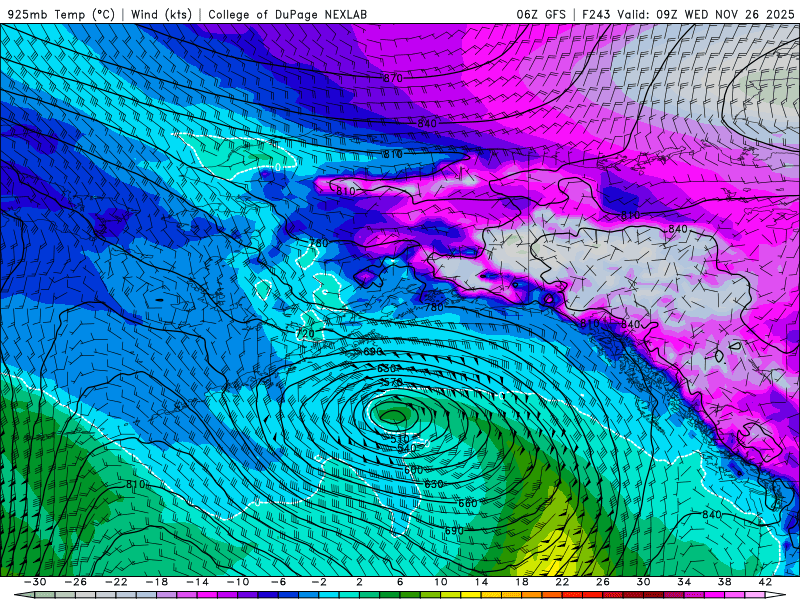Click the positive 14 color scale label
The height and width of the screenshot is (600, 800).
click(481, 582)
